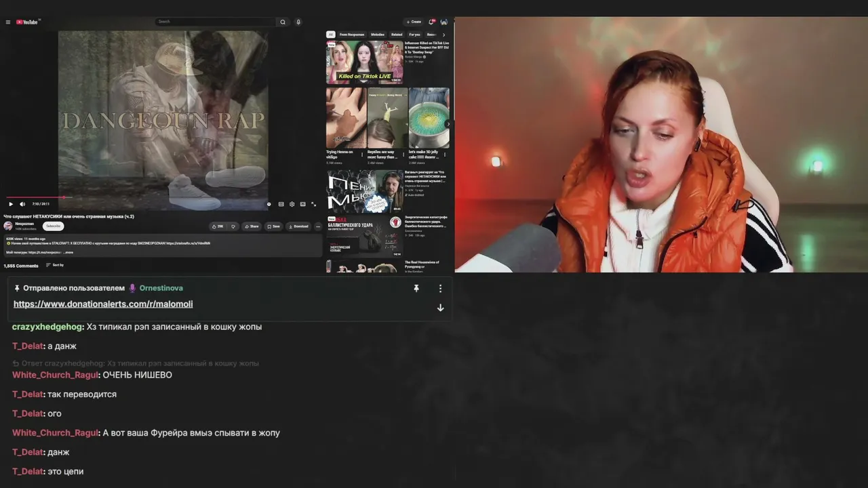This screenshot has height=488, width=868.
Task: Open The Real Housewives of Pyongyang title
Action: [x=422, y=264]
